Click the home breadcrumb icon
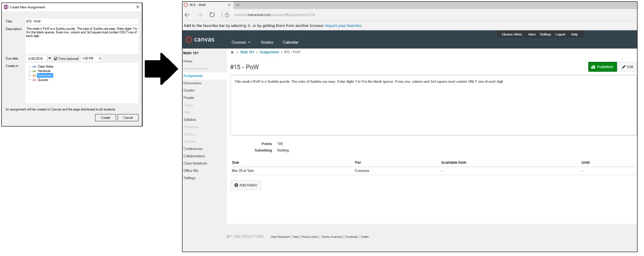This screenshot has width=644, height=256. pos(232,52)
